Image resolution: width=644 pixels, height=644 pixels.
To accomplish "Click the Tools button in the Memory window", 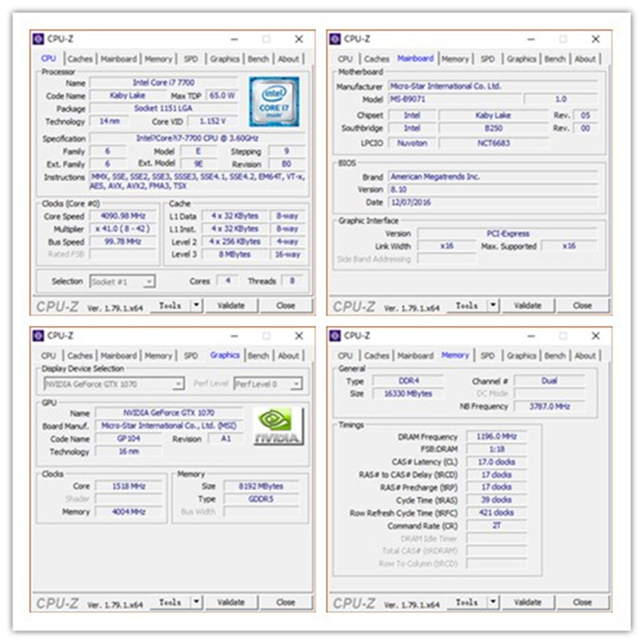I will coord(466,602).
